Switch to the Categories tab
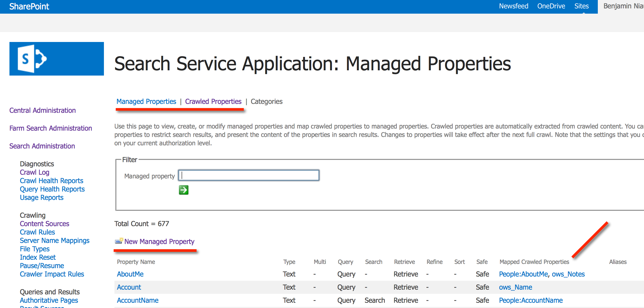The height and width of the screenshot is (308, 644). click(x=267, y=102)
